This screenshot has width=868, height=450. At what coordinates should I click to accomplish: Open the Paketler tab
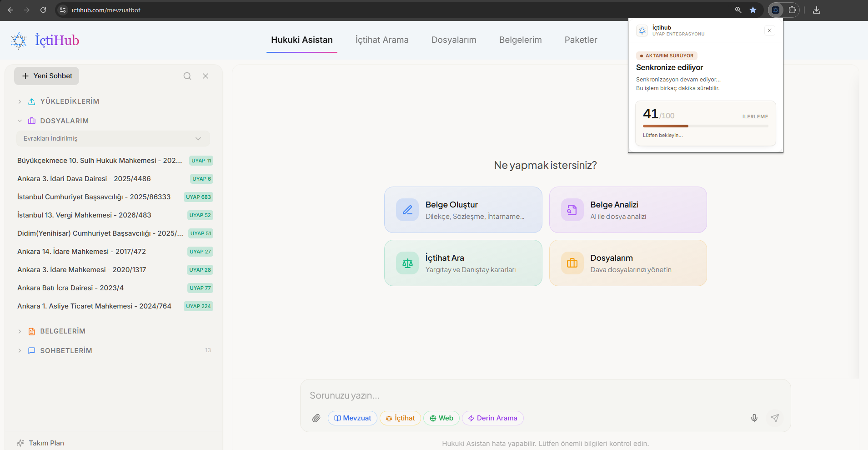click(x=581, y=40)
